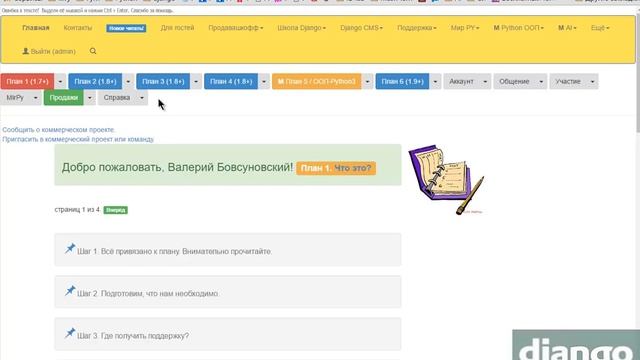
Task: Open the caret next to Общение
Action: [x=541, y=81]
